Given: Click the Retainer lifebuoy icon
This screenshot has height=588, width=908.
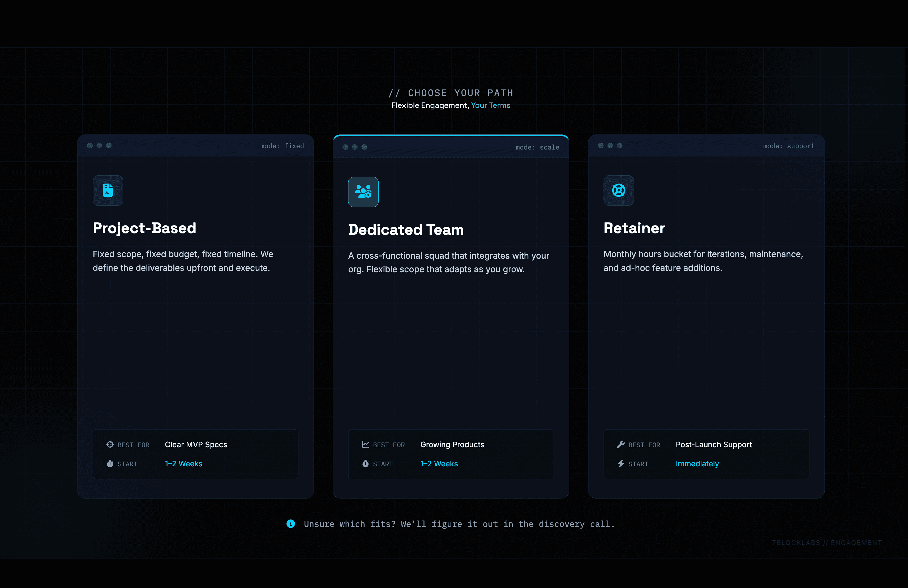Looking at the screenshot, I should (x=618, y=190).
